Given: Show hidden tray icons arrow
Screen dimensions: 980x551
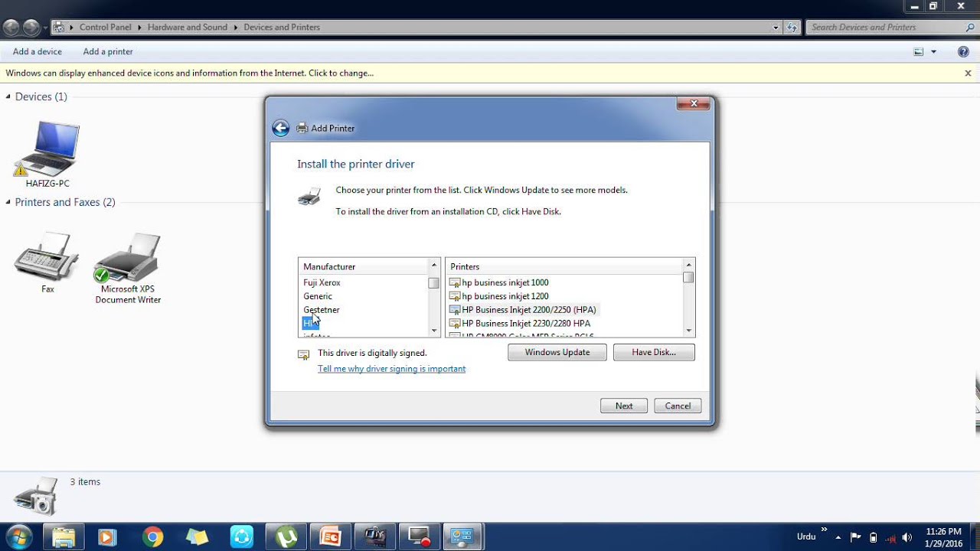Looking at the screenshot, I should (x=838, y=537).
